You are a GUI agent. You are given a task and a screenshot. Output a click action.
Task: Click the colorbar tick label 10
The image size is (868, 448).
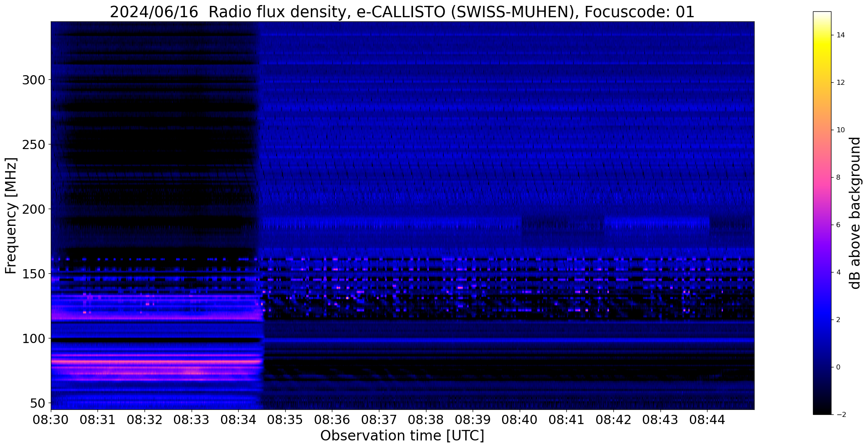click(x=841, y=130)
